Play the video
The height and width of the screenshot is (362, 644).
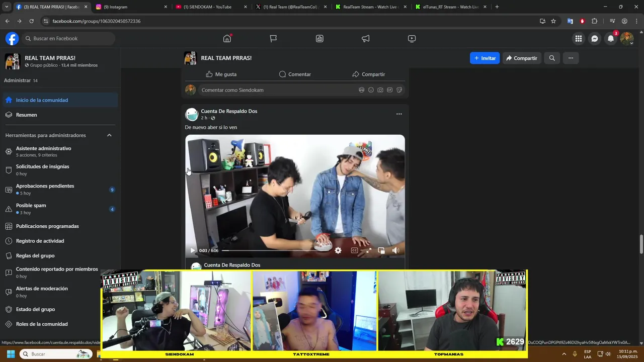[x=192, y=250]
